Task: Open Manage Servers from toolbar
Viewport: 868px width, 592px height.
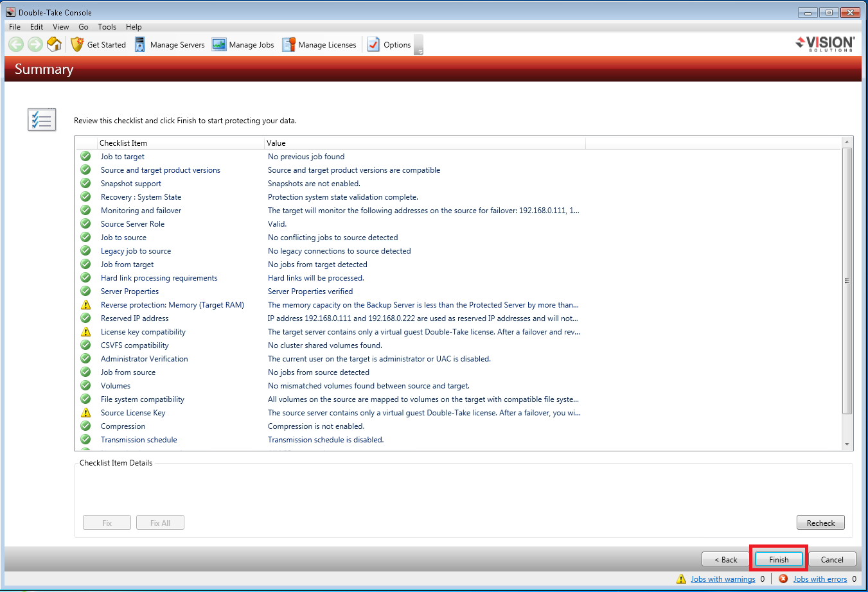Action: click(x=170, y=45)
